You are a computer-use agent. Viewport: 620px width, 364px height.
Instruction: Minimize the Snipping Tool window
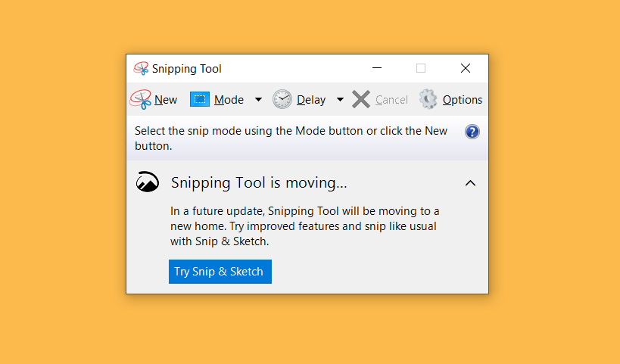point(377,68)
